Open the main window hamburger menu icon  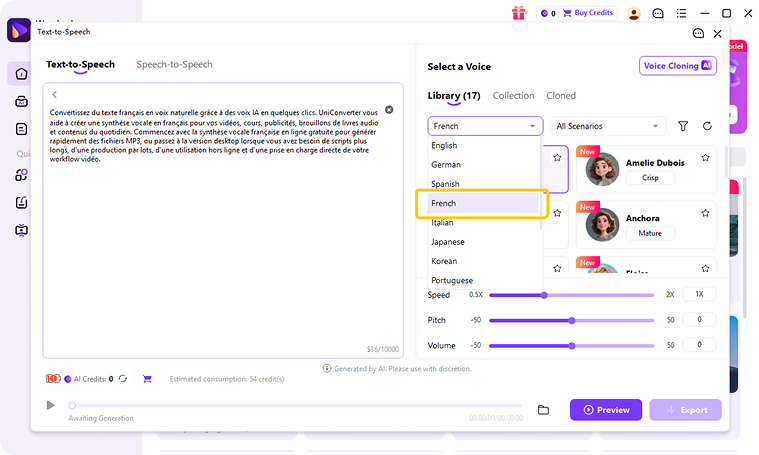point(681,13)
